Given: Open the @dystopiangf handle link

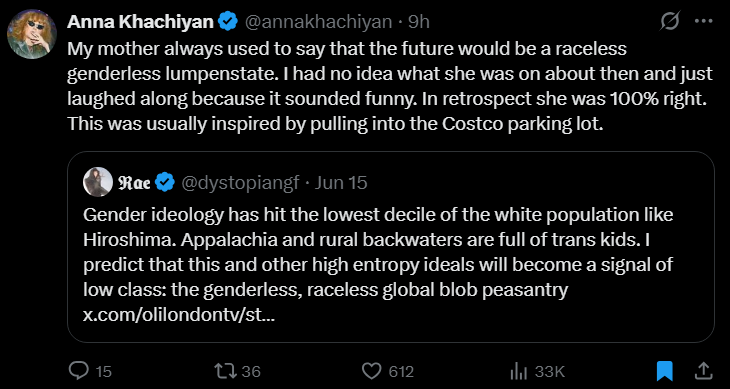Looking at the screenshot, I should [x=239, y=183].
